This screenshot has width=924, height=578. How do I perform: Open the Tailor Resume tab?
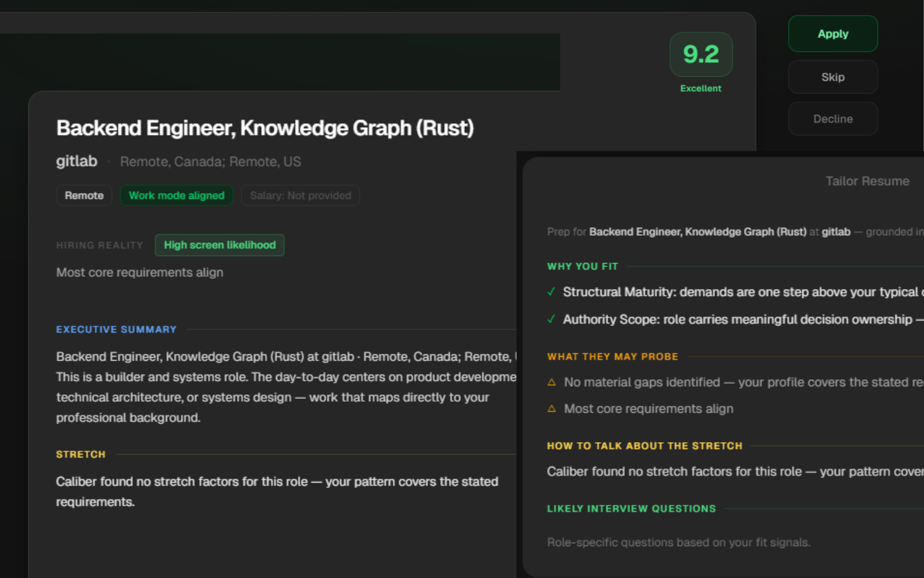(867, 181)
